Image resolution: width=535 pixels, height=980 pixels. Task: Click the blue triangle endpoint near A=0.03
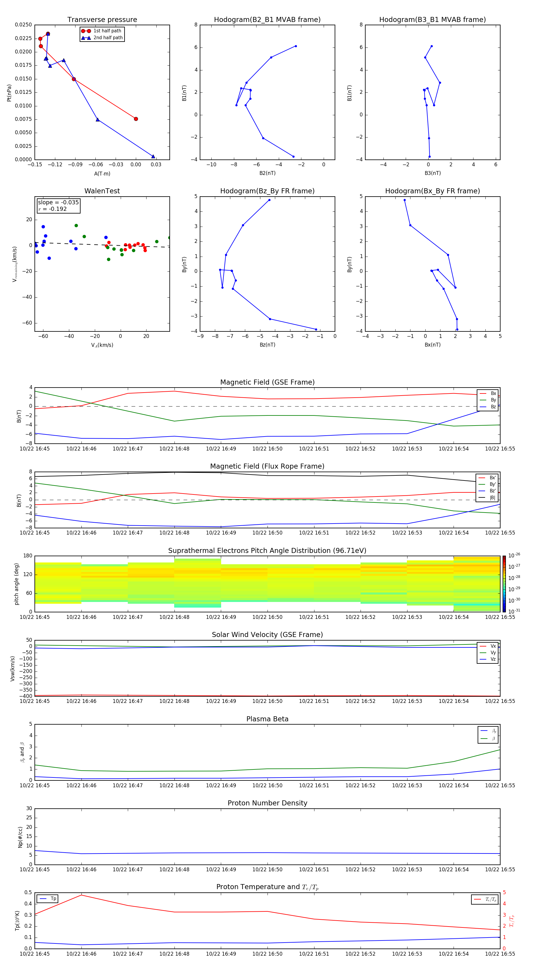[x=153, y=157]
